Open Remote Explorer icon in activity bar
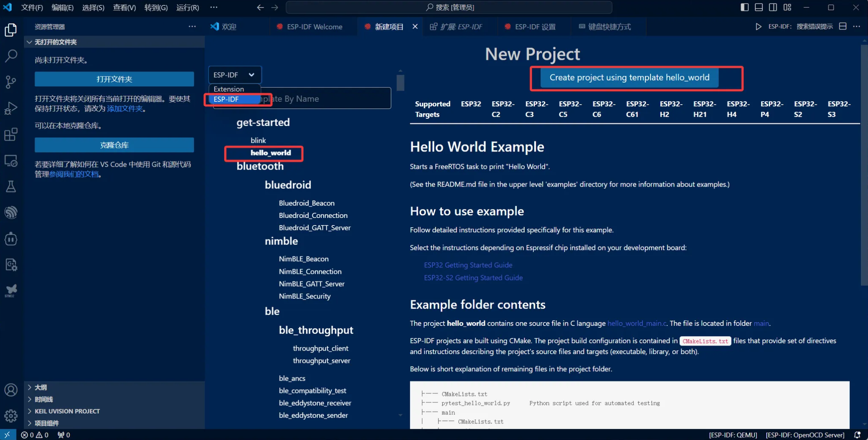 pos(11,161)
